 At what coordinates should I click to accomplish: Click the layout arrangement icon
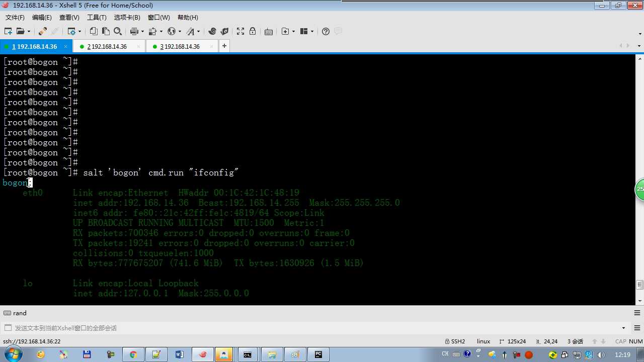click(304, 31)
